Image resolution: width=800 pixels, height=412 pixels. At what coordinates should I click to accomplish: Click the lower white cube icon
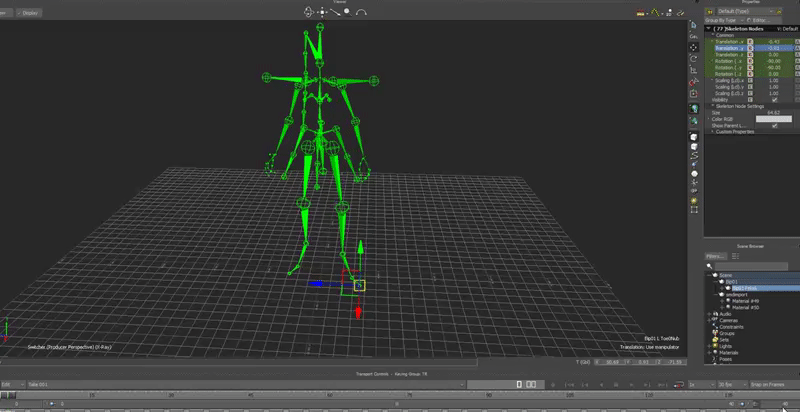pyautogui.click(x=694, y=146)
